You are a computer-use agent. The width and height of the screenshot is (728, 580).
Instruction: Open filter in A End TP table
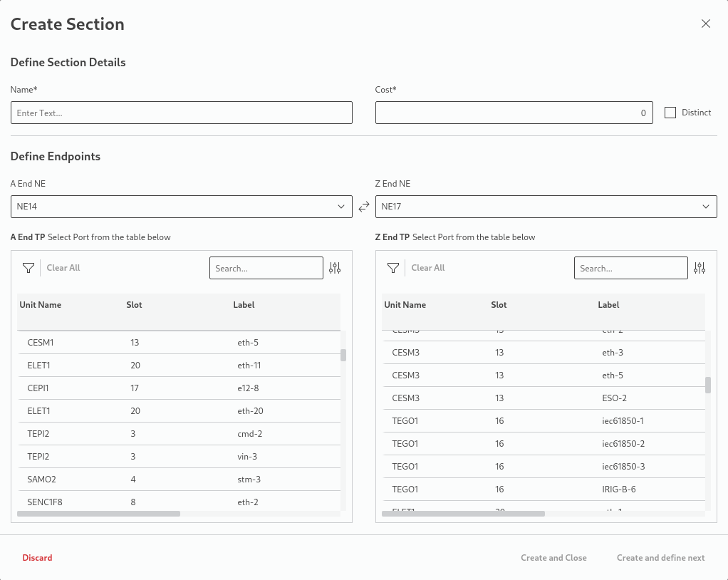pyautogui.click(x=28, y=268)
